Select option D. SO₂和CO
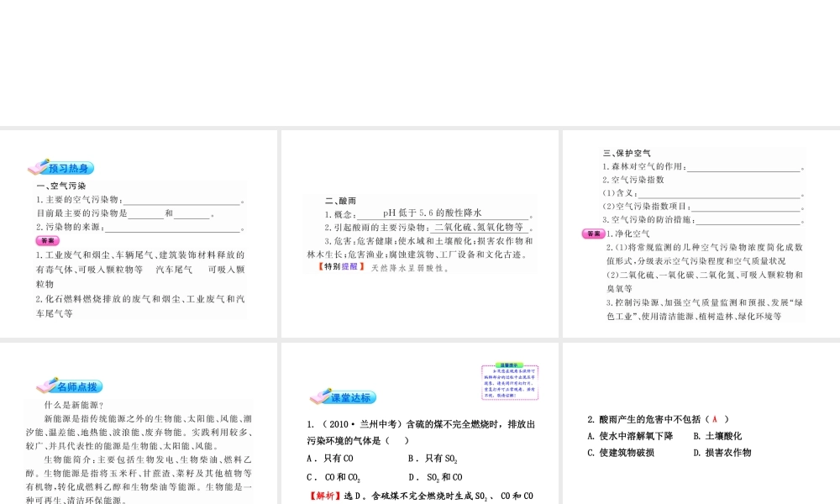The image size is (840, 504). 435,477
